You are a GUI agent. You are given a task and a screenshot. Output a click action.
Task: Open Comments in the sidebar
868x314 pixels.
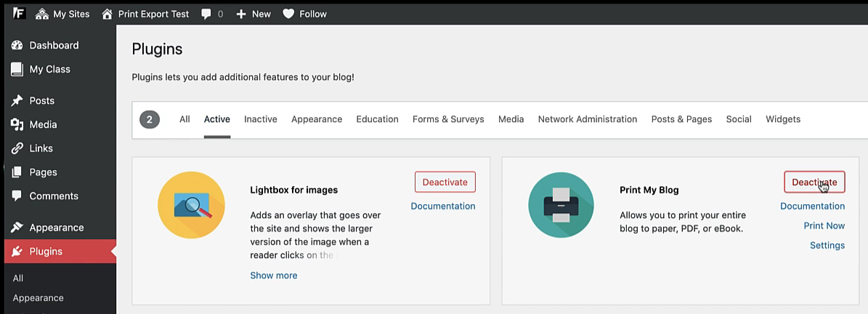(60, 196)
